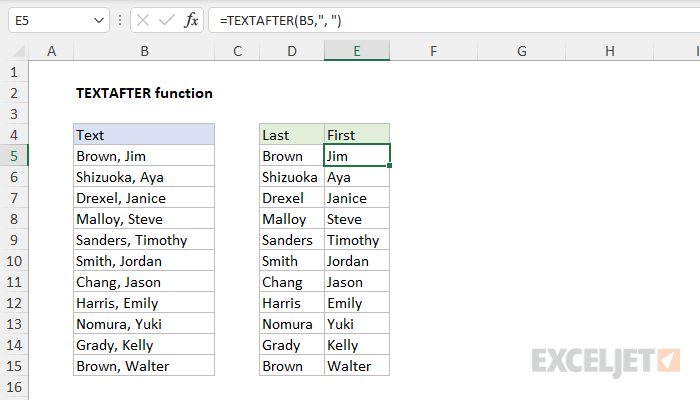Select last name cell 'Shizuoka'
The height and width of the screenshot is (400, 700).
[x=292, y=177]
